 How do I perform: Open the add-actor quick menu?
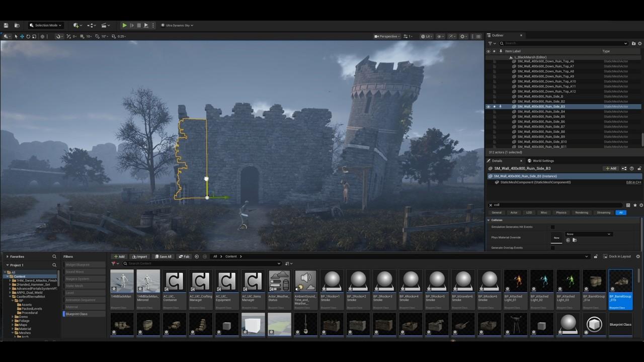point(77,25)
